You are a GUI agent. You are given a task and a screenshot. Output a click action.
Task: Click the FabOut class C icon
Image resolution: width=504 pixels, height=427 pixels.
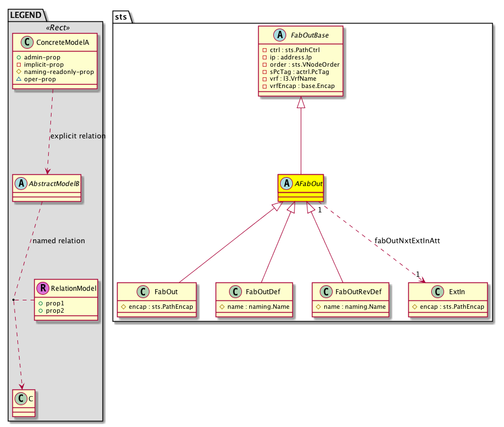143,292
